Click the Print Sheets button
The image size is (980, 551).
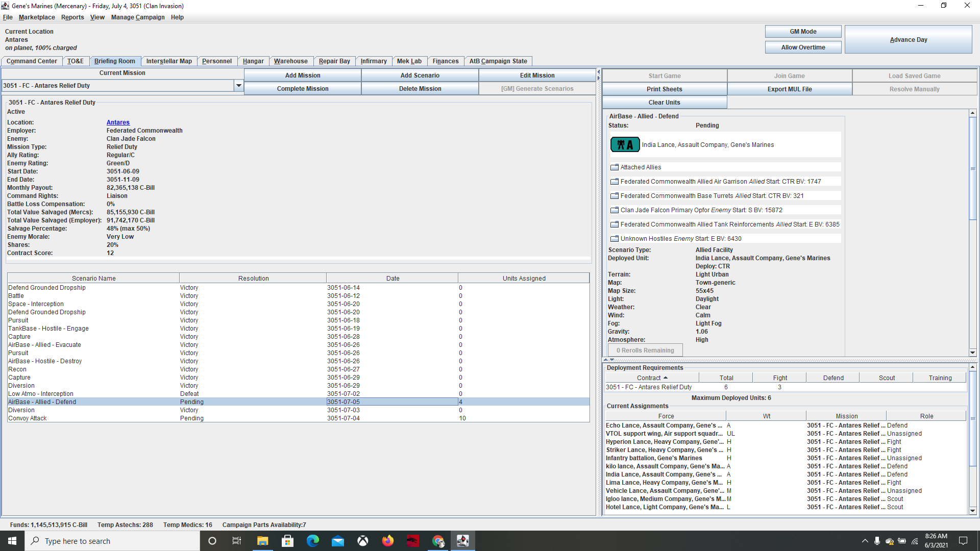tap(664, 89)
